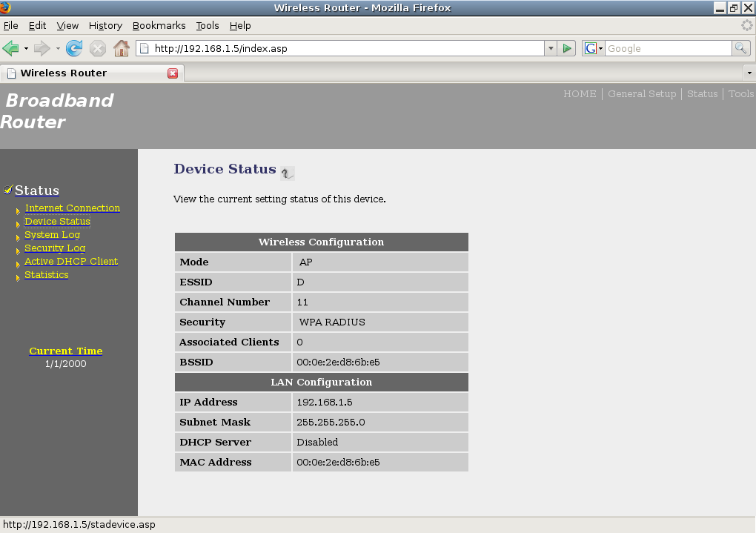Click the Security value WPA RADIUS
Screen dimensions: 756x533
pos(332,322)
